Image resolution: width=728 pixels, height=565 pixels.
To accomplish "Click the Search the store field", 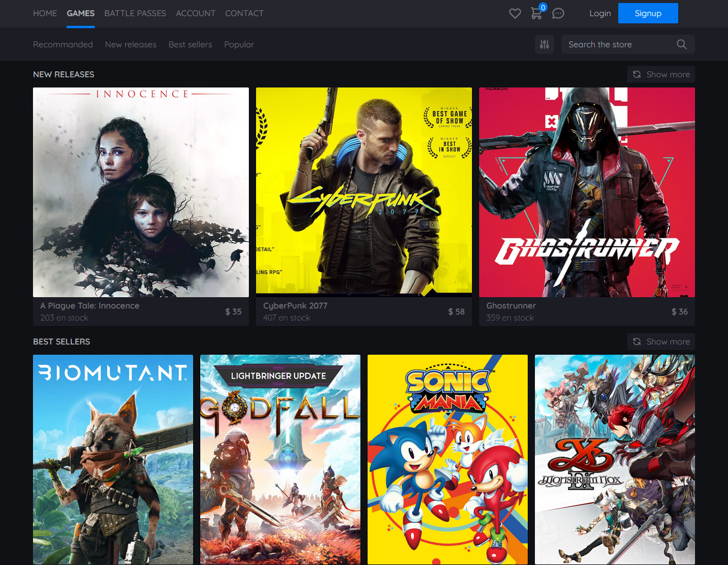I will (x=628, y=44).
